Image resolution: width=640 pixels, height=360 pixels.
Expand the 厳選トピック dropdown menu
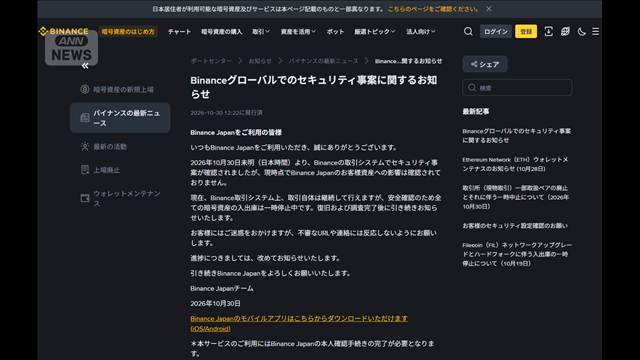pyautogui.click(x=375, y=31)
